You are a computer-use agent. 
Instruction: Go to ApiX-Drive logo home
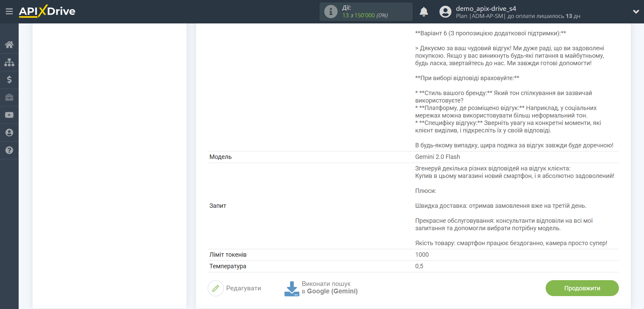[47, 11]
